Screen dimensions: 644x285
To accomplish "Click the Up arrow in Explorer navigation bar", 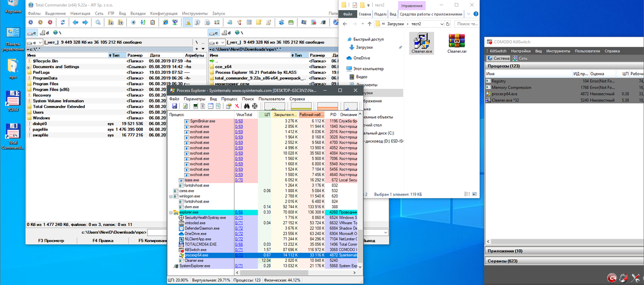I will click(370, 24).
